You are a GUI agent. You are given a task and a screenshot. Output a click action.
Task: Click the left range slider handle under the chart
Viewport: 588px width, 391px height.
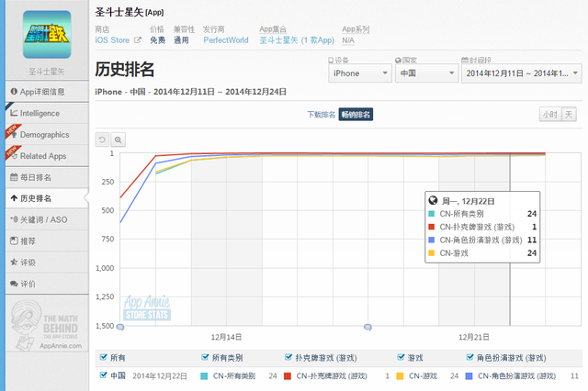(120, 328)
